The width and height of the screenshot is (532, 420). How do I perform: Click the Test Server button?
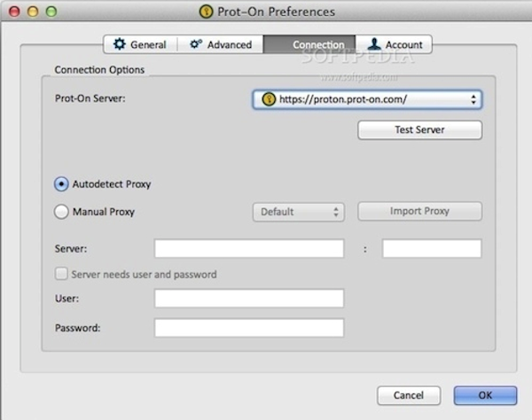419,130
